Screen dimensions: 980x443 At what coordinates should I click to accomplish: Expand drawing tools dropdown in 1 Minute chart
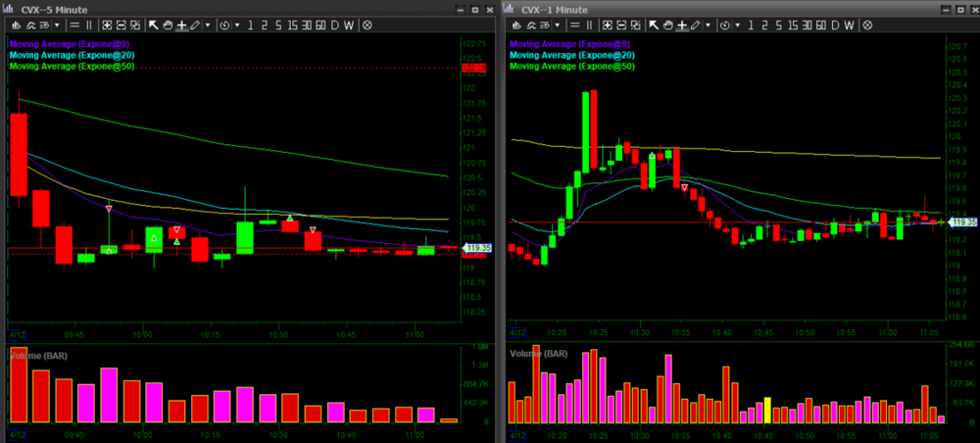coord(708,25)
